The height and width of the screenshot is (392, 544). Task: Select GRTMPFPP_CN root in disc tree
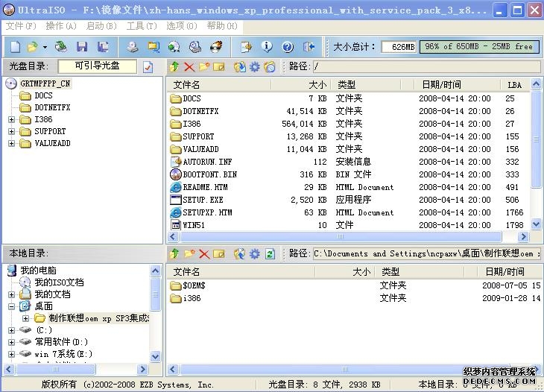45,83
